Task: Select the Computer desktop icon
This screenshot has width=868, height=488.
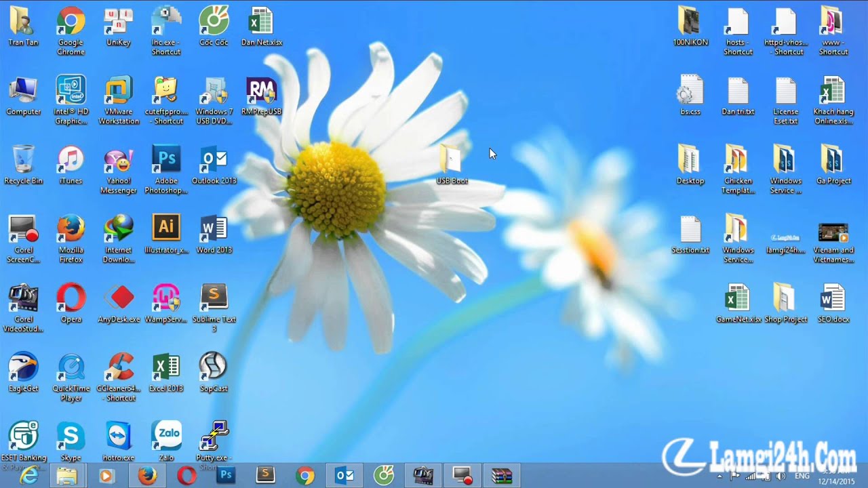Action: tap(23, 95)
